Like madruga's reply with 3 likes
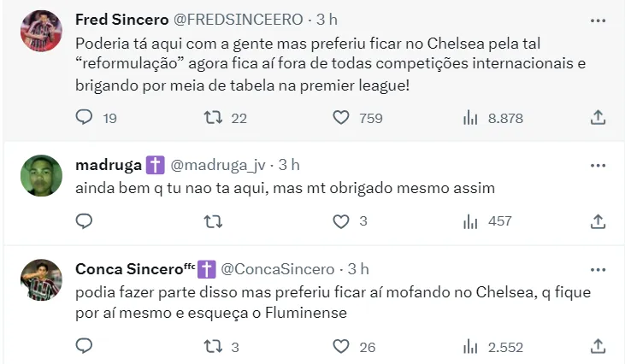625x364 pixels. coord(341,221)
